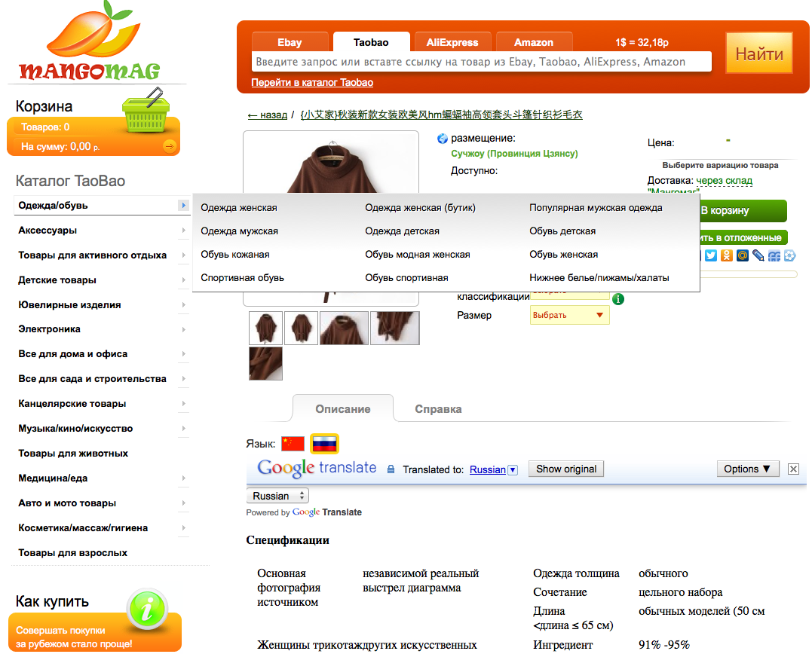This screenshot has width=812, height=654.
Task: Click the Show original button
Action: (x=566, y=469)
